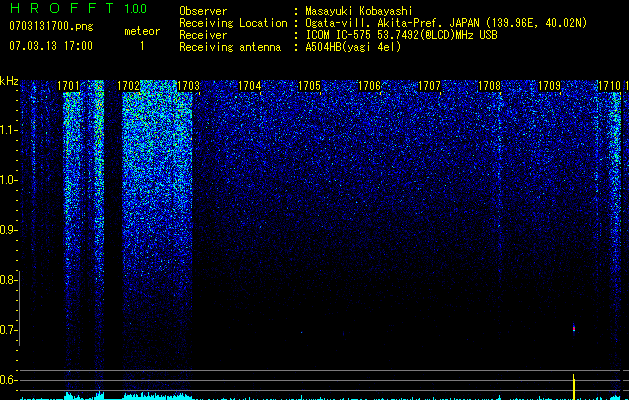This screenshot has height=400, width=629.
Task: Click the 1707 time marker
Action: (x=429, y=86)
